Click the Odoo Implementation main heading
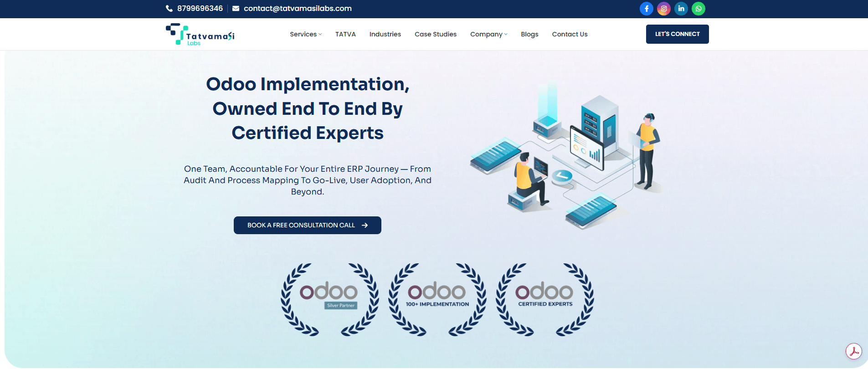 point(308,108)
